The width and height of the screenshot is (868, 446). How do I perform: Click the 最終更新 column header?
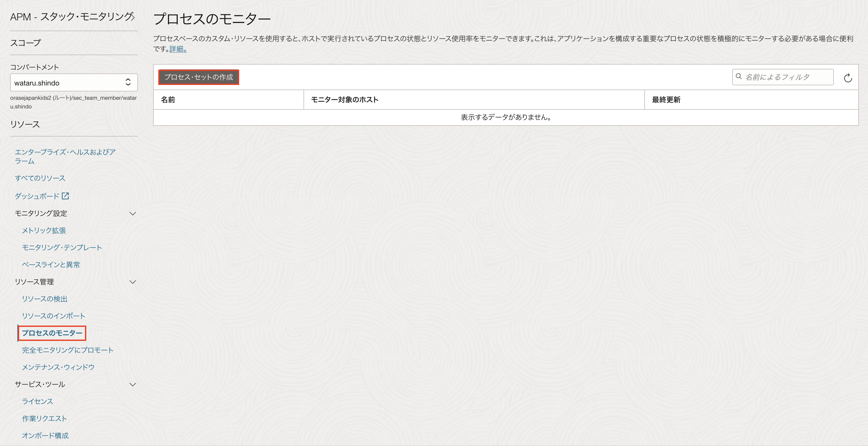tap(666, 100)
